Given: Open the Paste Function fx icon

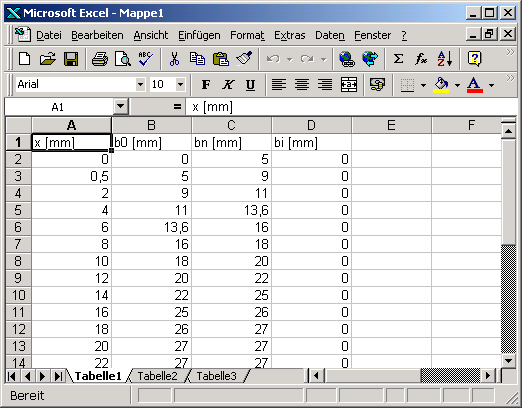Looking at the screenshot, I should coord(421,59).
